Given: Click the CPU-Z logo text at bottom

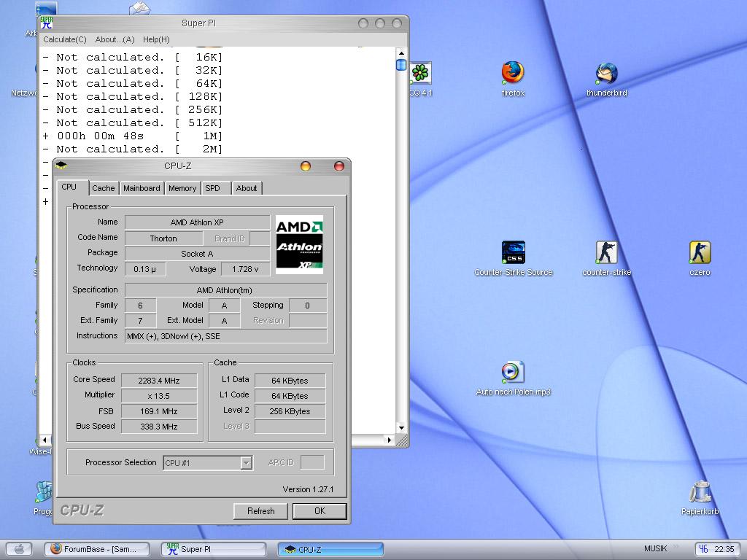Looking at the screenshot, I should point(82,510).
